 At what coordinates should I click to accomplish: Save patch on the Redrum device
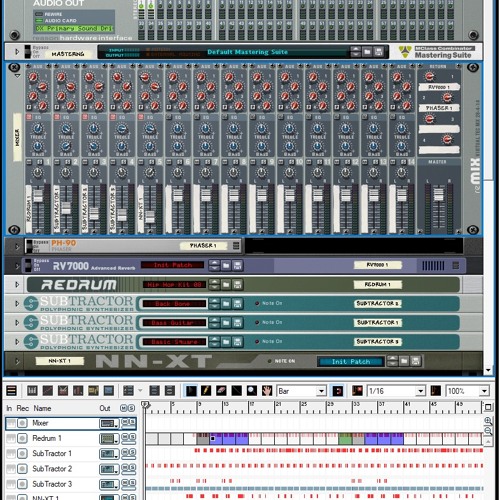[x=237, y=285]
